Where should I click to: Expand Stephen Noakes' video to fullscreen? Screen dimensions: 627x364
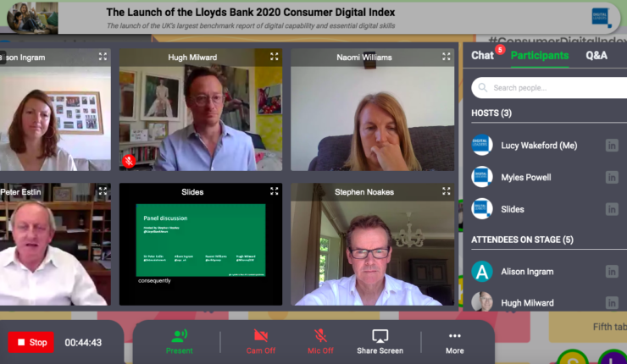pyautogui.click(x=447, y=191)
